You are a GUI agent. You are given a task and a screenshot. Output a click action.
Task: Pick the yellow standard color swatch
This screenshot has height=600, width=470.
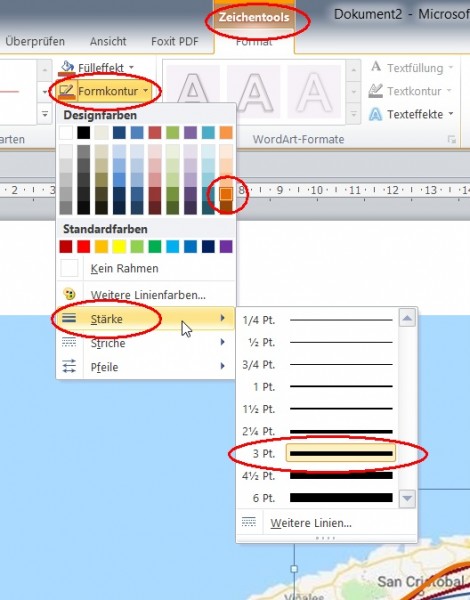[119, 246]
